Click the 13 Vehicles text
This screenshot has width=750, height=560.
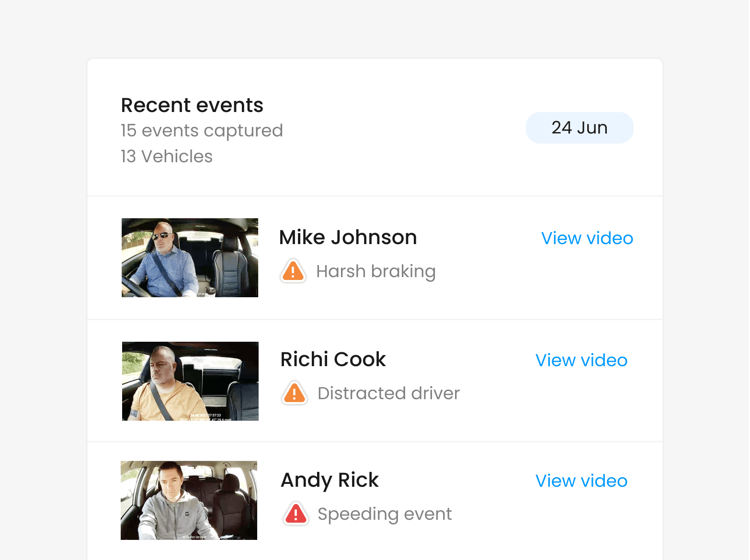pyautogui.click(x=167, y=157)
